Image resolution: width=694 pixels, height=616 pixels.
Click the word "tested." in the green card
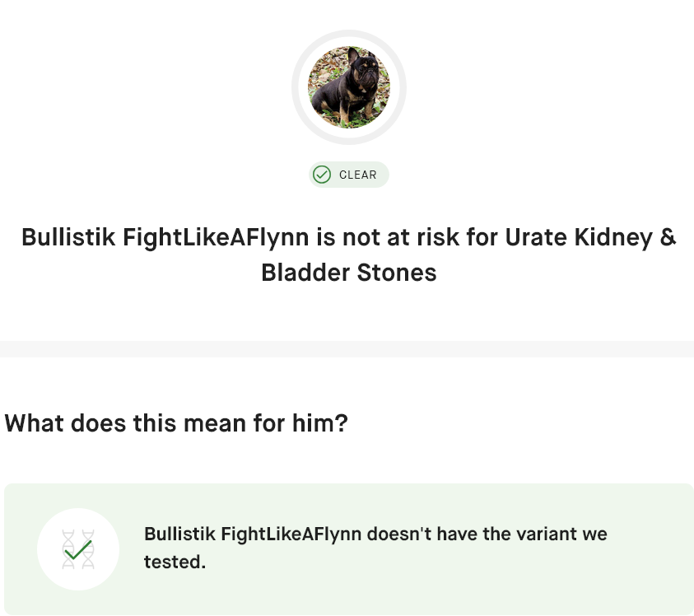[x=175, y=562]
